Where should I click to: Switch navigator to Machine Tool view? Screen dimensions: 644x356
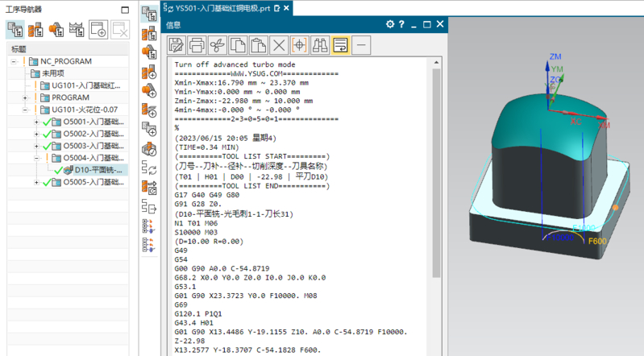(36, 30)
